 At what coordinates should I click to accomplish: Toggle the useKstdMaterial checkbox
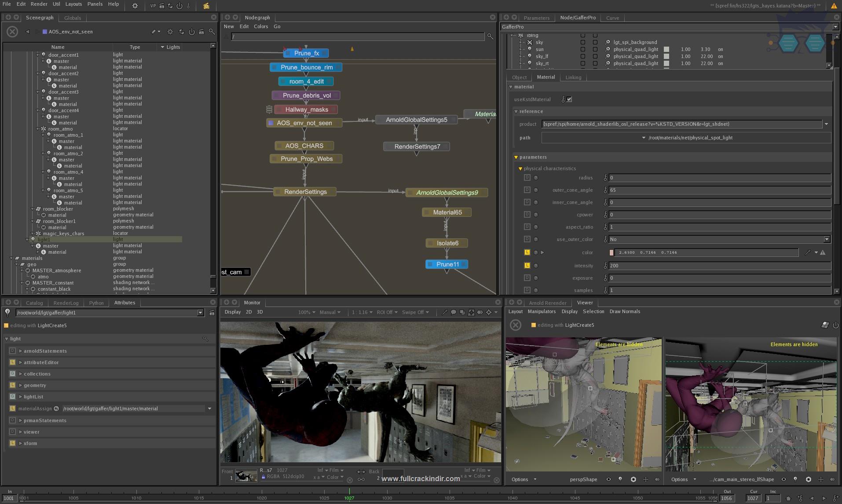coord(569,99)
